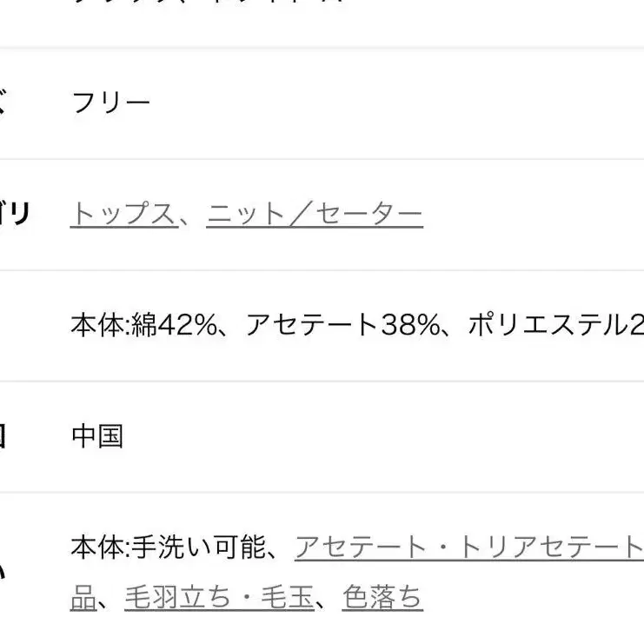This screenshot has width=644, height=644.
Task: Open the トップス category link
Action: (x=123, y=214)
